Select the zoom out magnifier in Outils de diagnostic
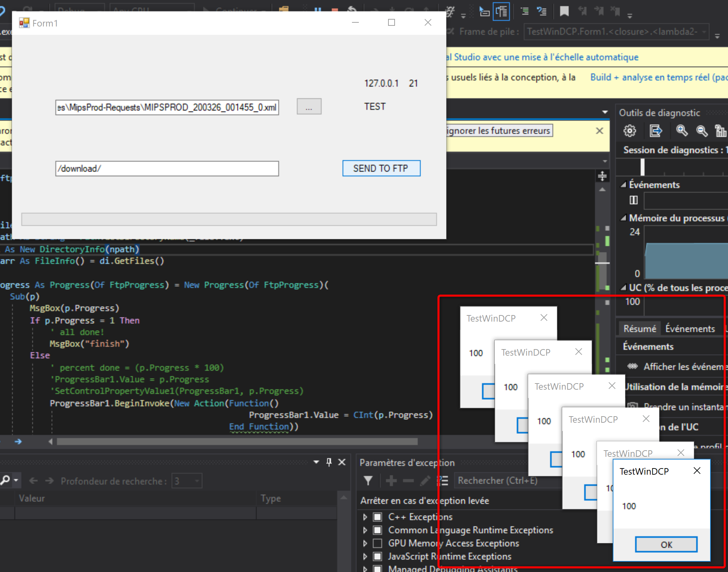Viewport: 728px width, 572px height. click(x=702, y=131)
